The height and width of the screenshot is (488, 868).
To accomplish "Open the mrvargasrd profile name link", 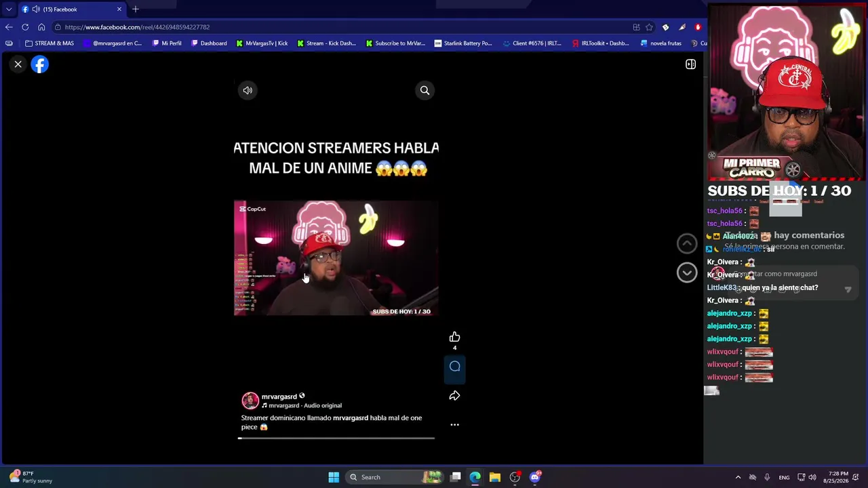I will [279, 396].
